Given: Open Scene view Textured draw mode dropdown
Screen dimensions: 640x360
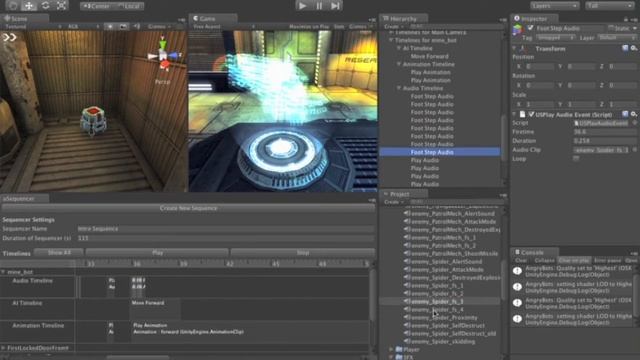Looking at the screenshot, I should [x=33, y=27].
